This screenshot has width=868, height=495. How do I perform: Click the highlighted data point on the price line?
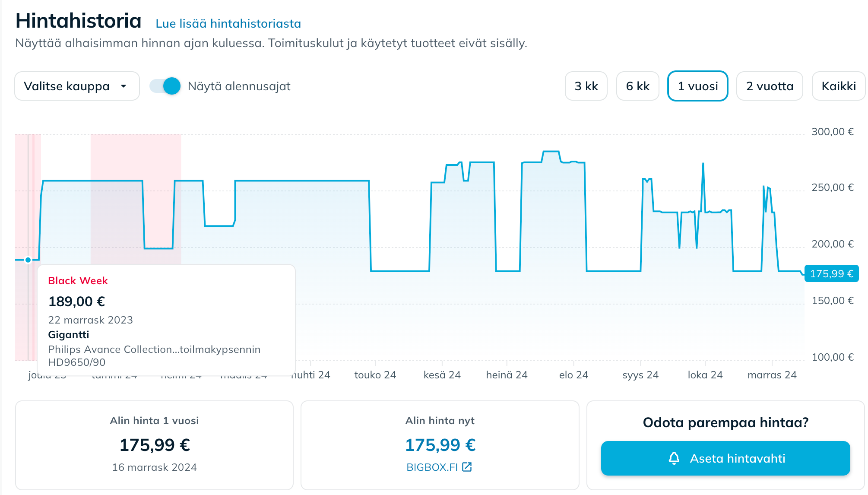(x=28, y=260)
